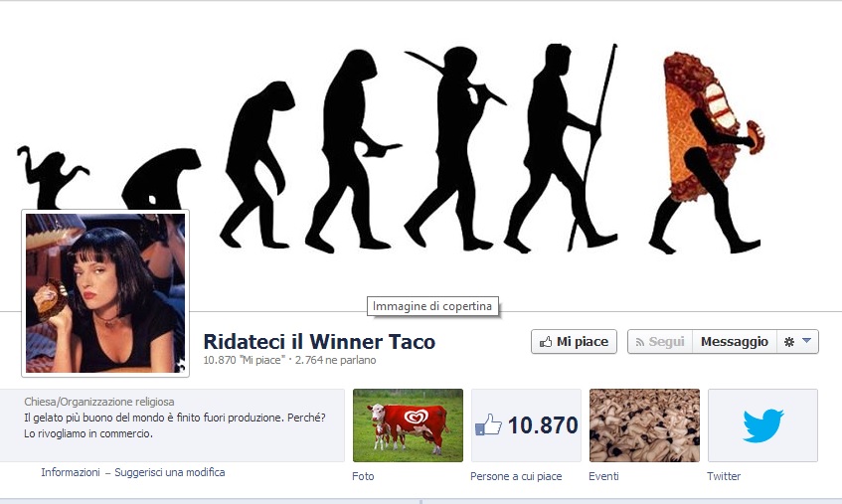The width and height of the screenshot is (842, 504).
Task: Open the Persone a cui piace label
Action: pyautogui.click(x=516, y=476)
